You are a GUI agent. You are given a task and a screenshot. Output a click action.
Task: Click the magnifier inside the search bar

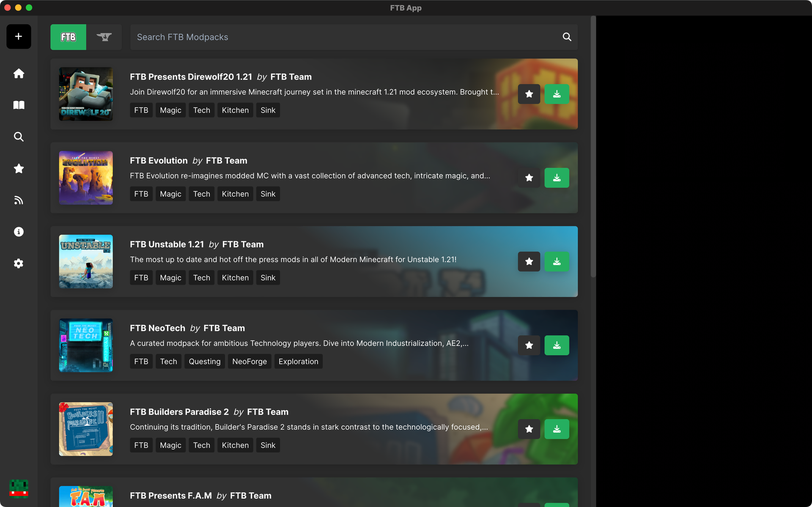tap(567, 37)
